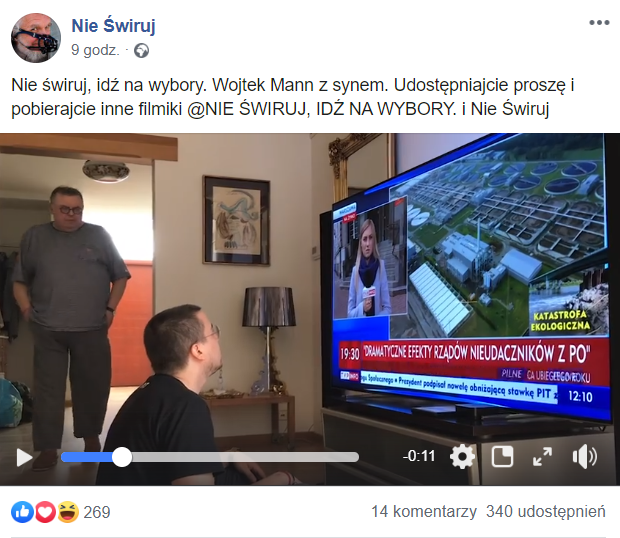Play the video
Image resolution: width=620 pixels, height=538 pixels.
coord(24,457)
